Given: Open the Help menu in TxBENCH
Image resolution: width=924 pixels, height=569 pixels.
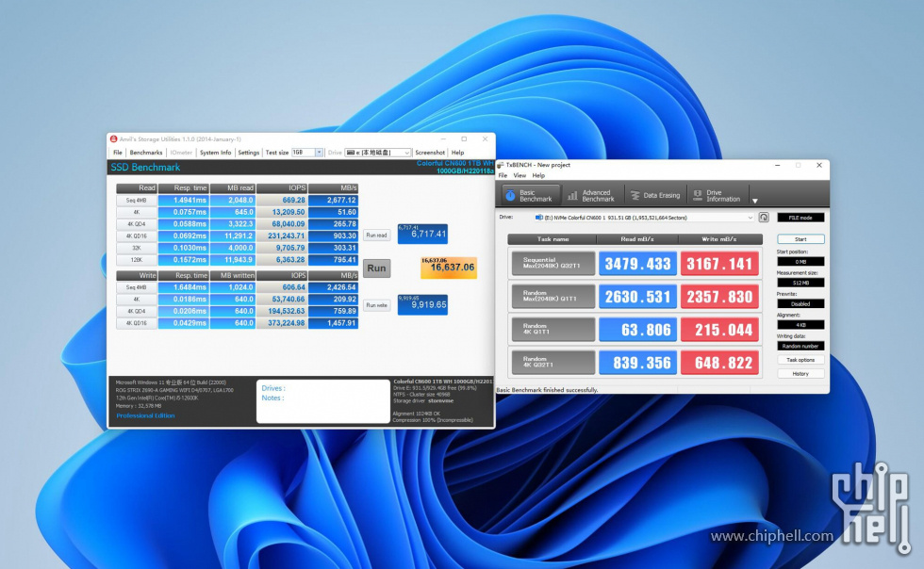Looking at the screenshot, I should 538,175.
